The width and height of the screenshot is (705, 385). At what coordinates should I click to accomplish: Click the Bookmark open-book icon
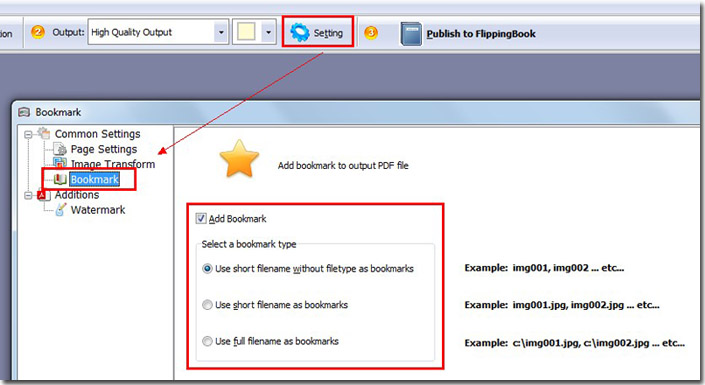[x=60, y=179]
